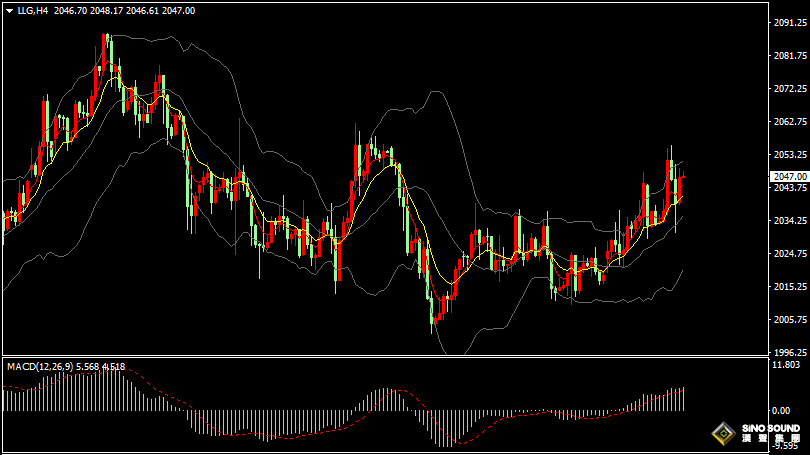Expand the chart dropdown triangle beside LLG,H4
This screenshot has height=455, width=810.
point(9,10)
